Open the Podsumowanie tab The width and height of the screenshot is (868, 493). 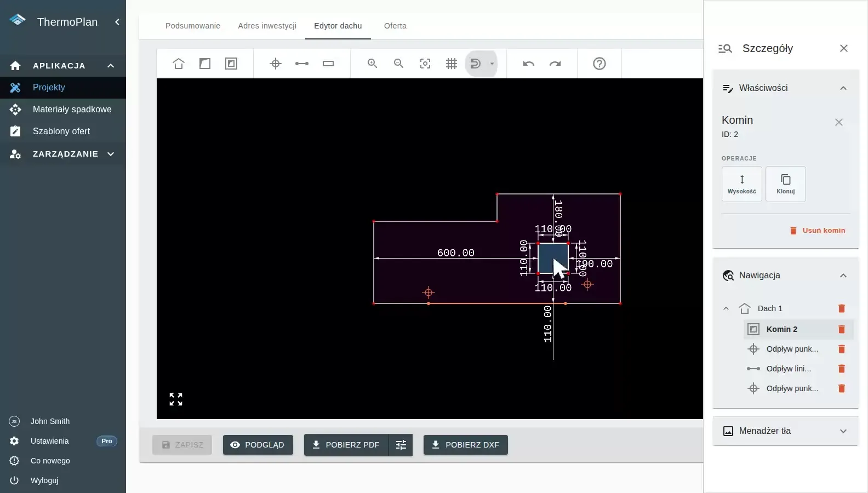pyautogui.click(x=193, y=26)
